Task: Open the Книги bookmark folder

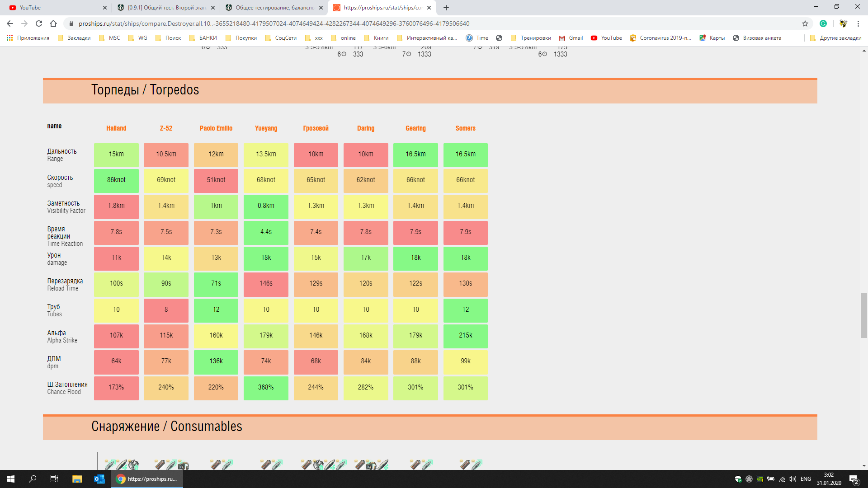Action: coord(376,38)
